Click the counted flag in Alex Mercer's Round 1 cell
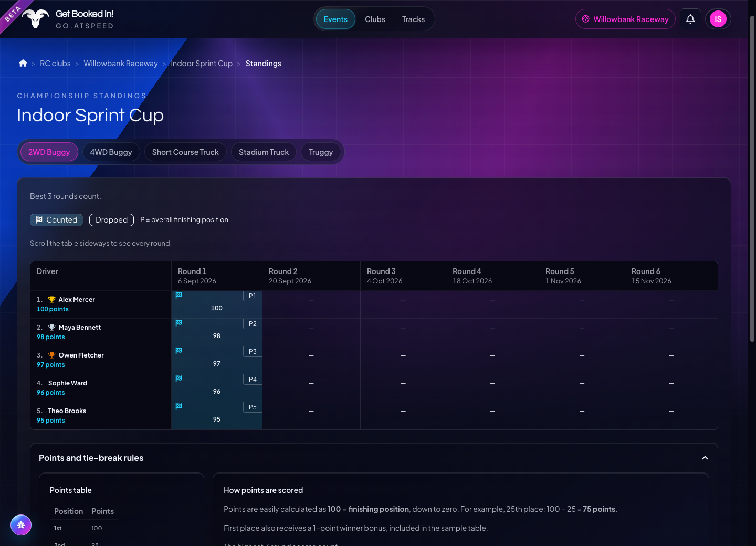 click(178, 295)
